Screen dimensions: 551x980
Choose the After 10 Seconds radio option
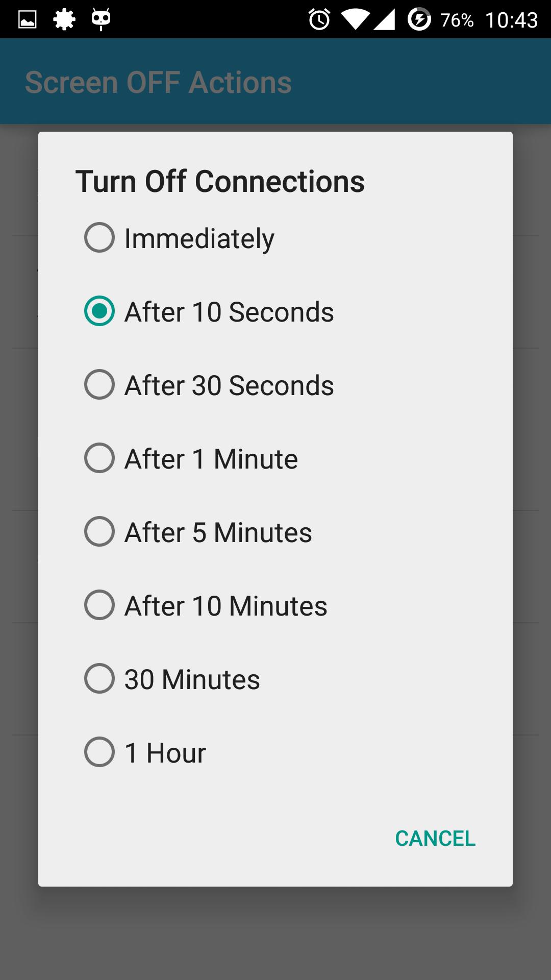tap(99, 311)
